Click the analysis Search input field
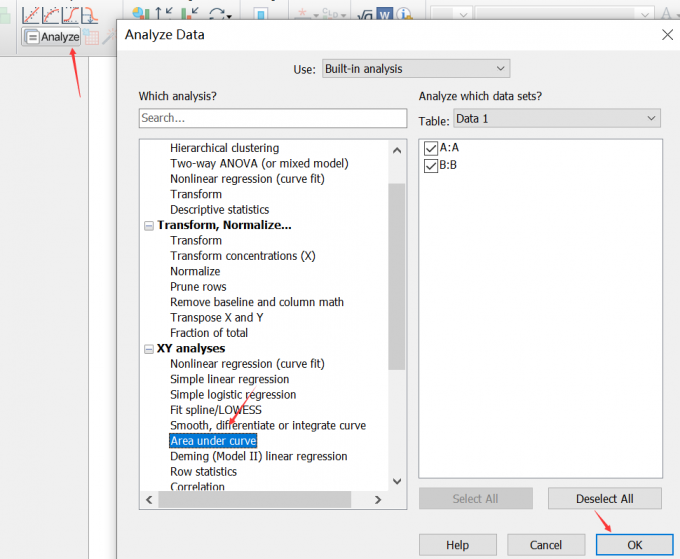This screenshot has height=559, width=680. click(x=272, y=118)
